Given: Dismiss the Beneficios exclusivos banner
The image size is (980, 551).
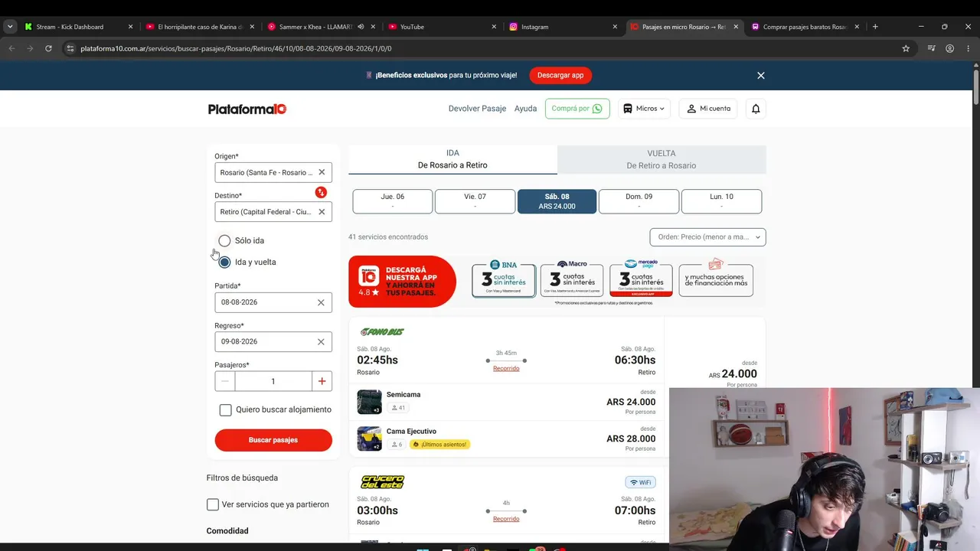Looking at the screenshot, I should [761, 76].
